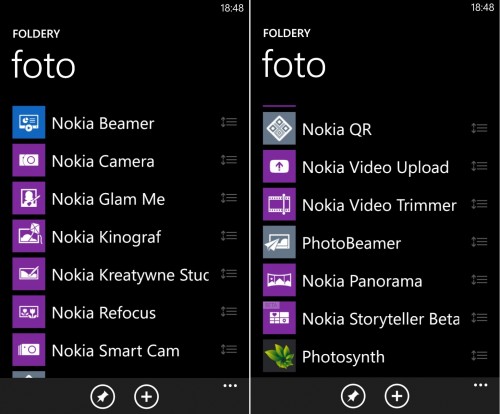Tap the Nokia QR code icon
This screenshot has height=414, width=500.
click(279, 128)
